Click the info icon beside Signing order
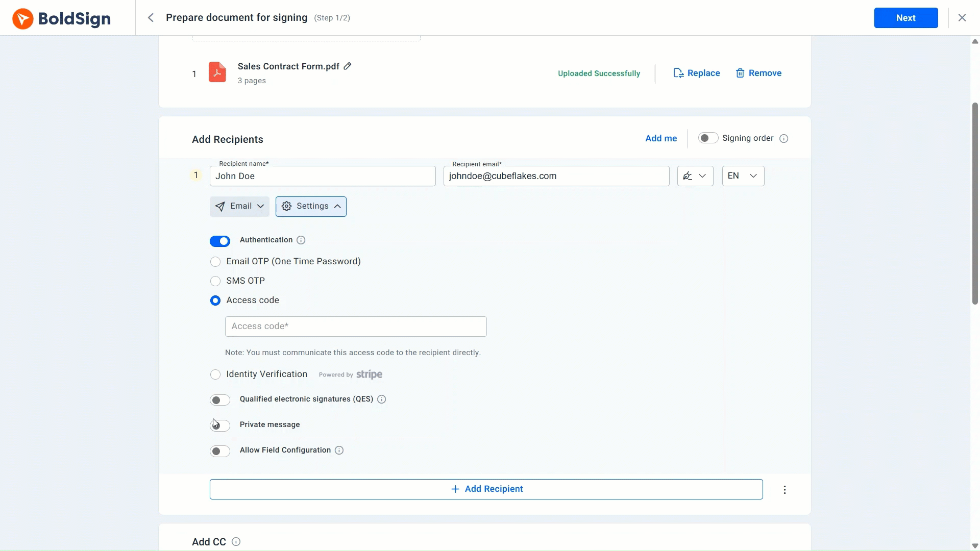This screenshot has height=551, width=980. (x=784, y=139)
